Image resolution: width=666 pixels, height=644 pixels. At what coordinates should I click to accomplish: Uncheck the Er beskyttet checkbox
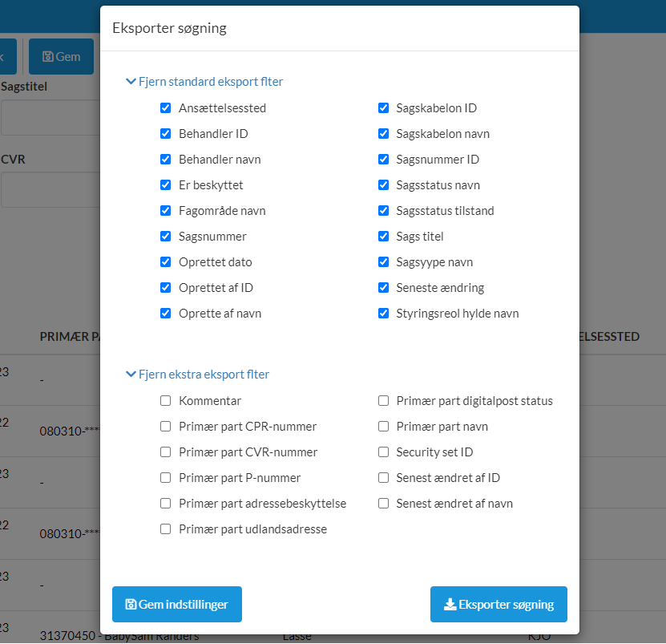166,185
